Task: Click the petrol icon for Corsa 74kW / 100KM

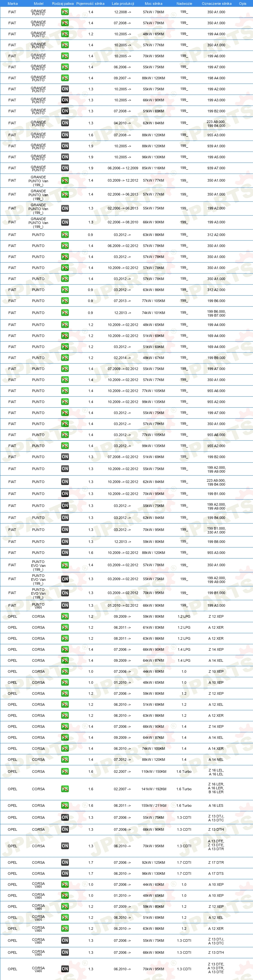Action: [x=65, y=749]
